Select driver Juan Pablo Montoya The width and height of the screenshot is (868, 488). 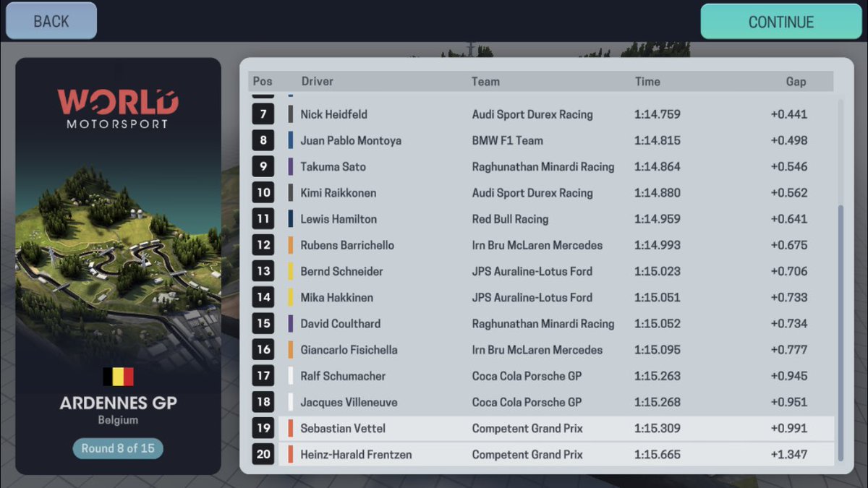351,140
